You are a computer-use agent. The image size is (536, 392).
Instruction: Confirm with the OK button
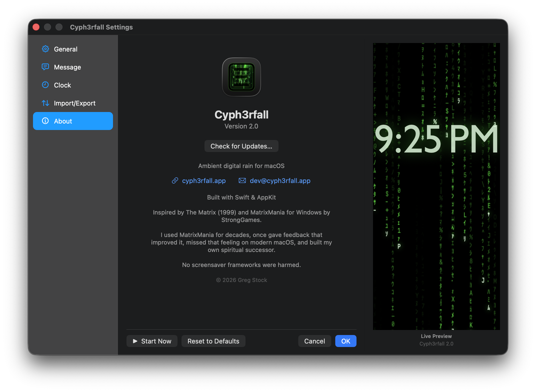[346, 341]
